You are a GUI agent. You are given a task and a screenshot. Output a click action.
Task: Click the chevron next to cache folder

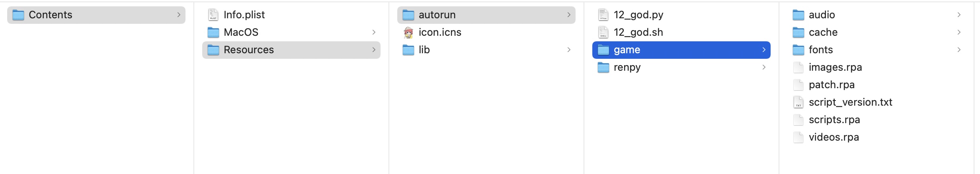click(959, 32)
